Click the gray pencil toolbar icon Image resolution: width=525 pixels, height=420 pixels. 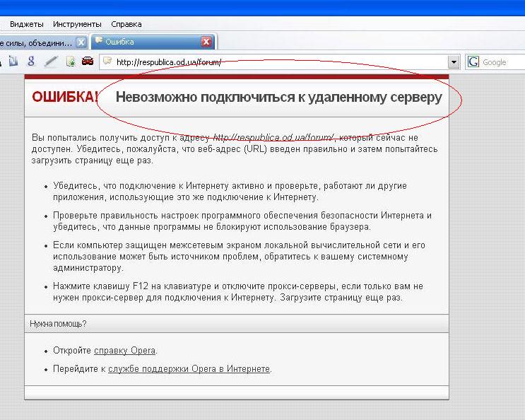(51, 62)
